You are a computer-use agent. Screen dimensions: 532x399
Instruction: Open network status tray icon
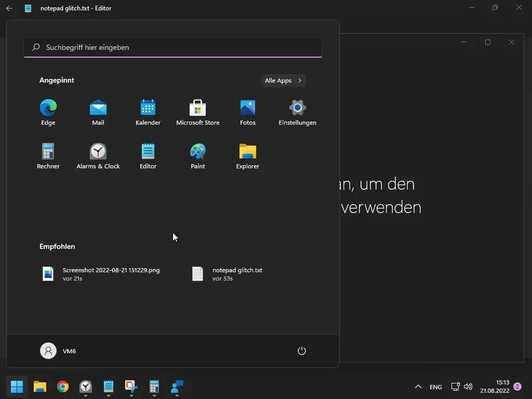tap(455, 387)
